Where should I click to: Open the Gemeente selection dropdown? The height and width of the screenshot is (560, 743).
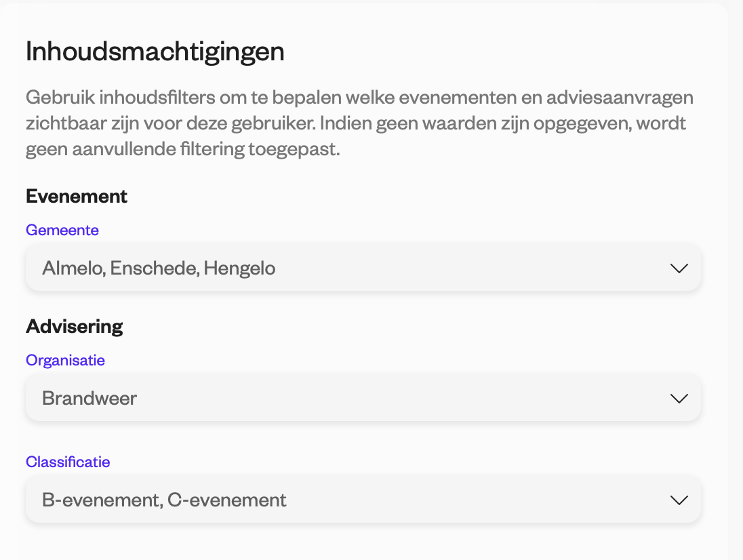point(363,268)
